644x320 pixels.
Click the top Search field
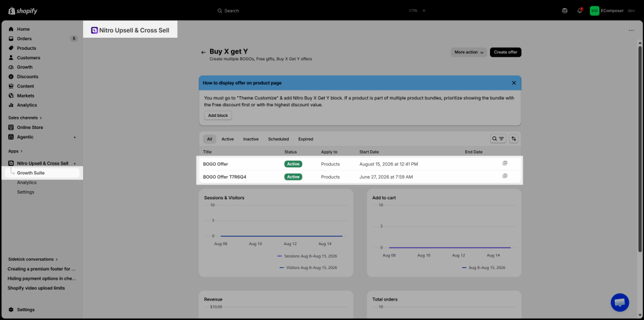(x=322, y=11)
